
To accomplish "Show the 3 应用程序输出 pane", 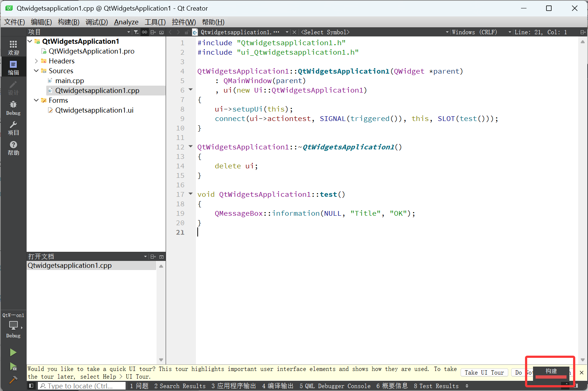I will coord(234,386).
